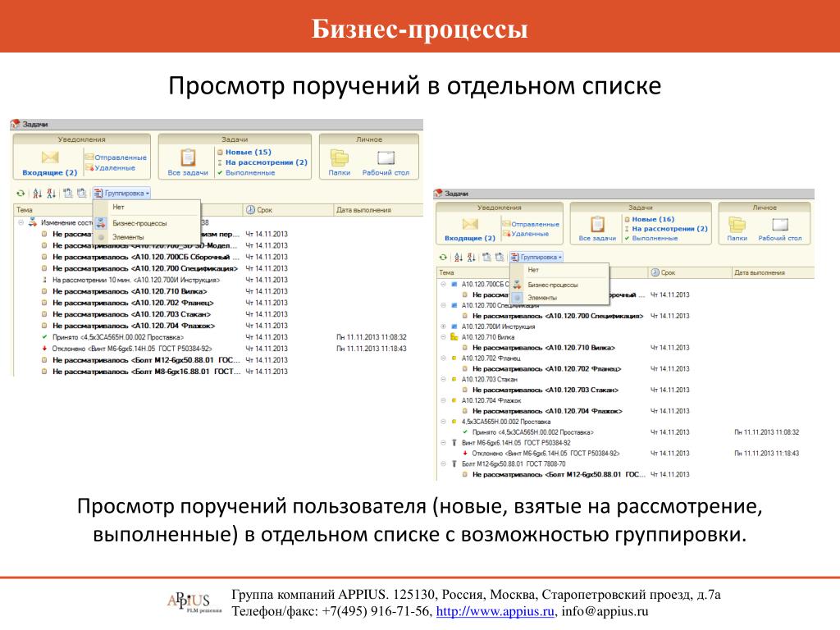Click green refresh icon in left window toolbar
Image resolution: width=840 pixels, height=630 pixels.
(21, 194)
